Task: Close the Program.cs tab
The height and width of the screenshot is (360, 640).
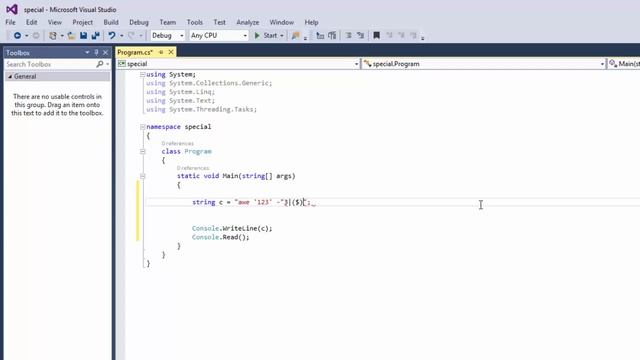Action: coord(171,52)
